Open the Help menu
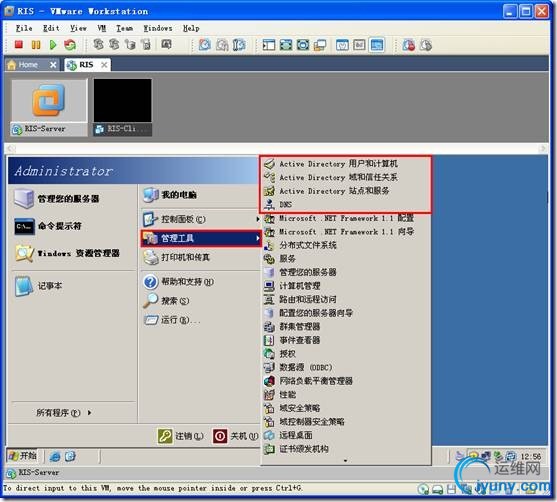This screenshot has height=502, width=557. coord(191,28)
